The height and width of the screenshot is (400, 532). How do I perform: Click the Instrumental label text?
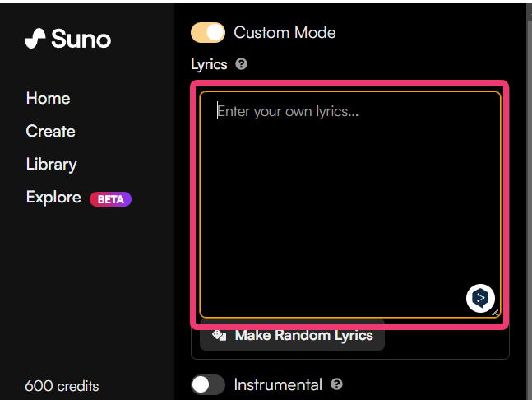pyautogui.click(x=278, y=384)
